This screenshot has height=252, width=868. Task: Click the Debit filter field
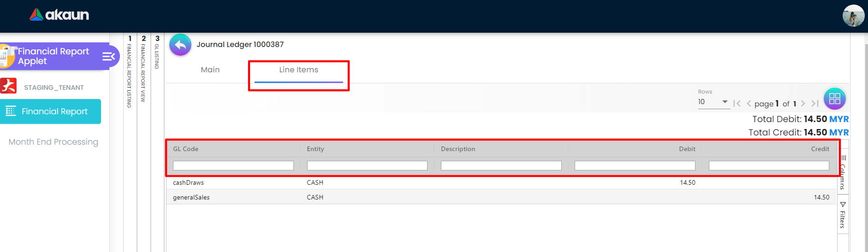[635, 165]
